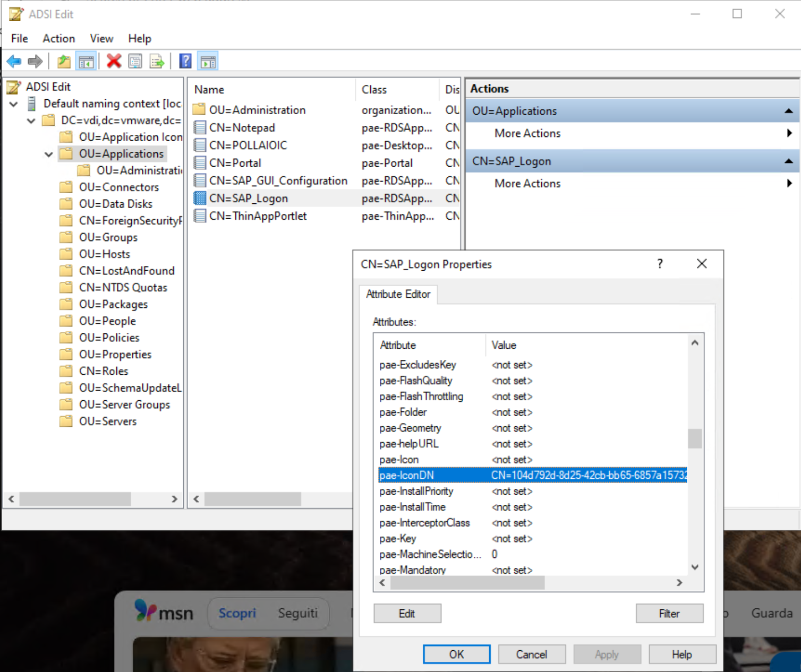The height and width of the screenshot is (672, 801).
Task: Select CN=SAP_GUI_Configuration in the list
Action: (x=278, y=180)
